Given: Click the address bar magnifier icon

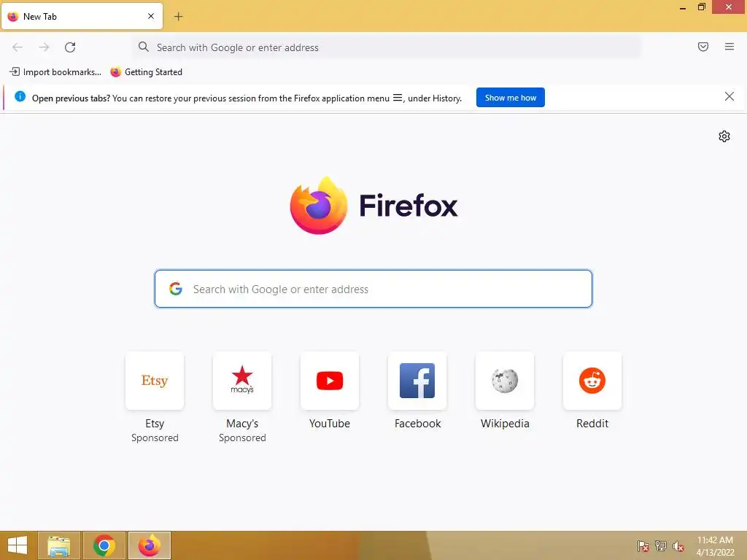Looking at the screenshot, I should pyautogui.click(x=144, y=47).
